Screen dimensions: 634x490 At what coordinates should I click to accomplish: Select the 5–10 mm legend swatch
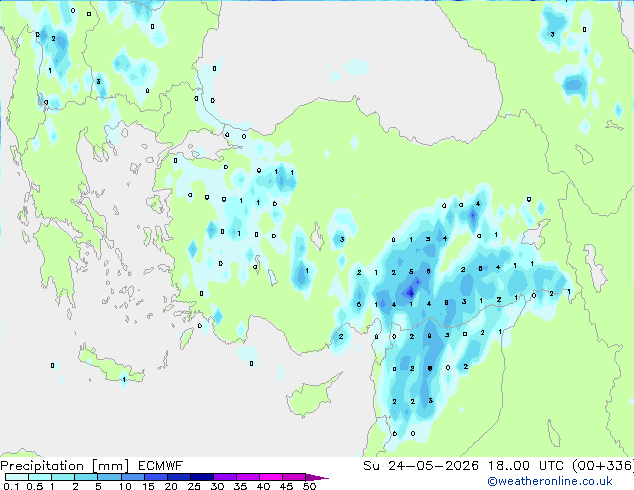tap(109, 477)
